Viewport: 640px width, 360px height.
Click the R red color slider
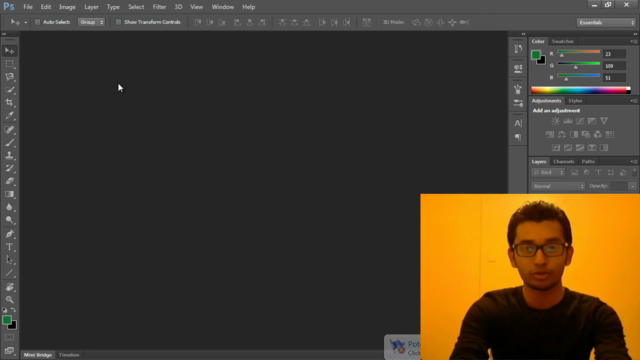(578, 52)
